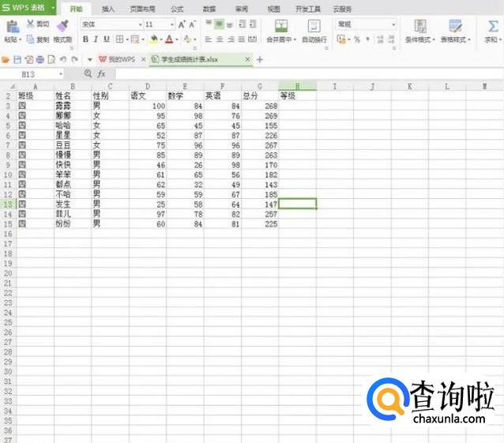Click the AutoSum (求和) sigma icon

[493, 26]
